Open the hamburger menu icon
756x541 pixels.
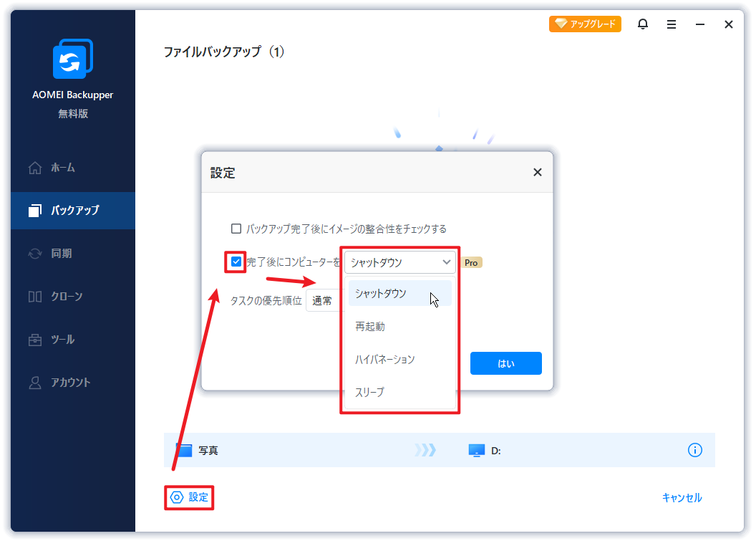point(671,24)
